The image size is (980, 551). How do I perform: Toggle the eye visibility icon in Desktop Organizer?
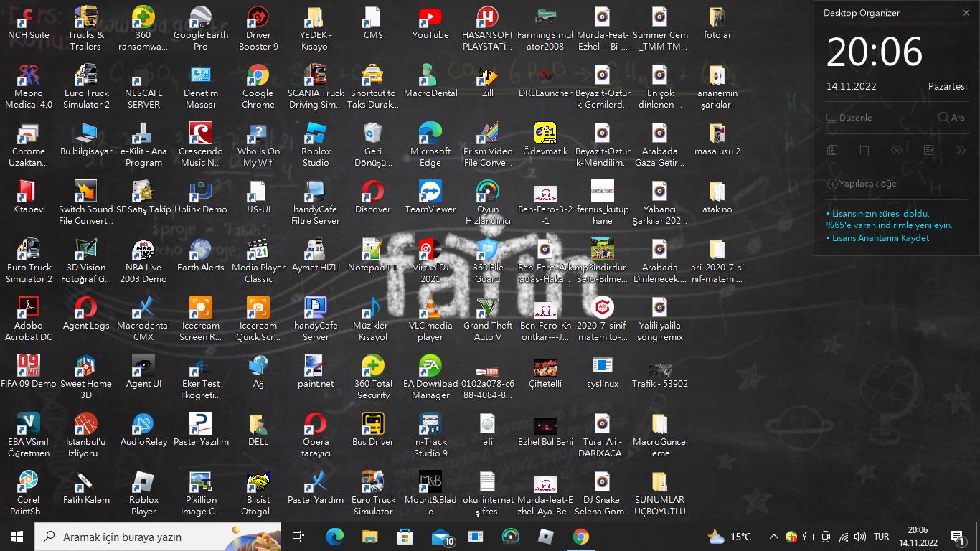(x=897, y=150)
